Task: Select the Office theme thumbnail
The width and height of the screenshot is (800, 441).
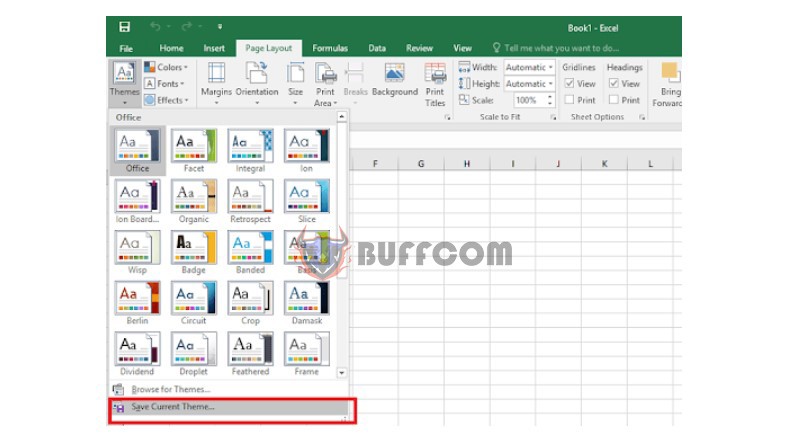Action: click(x=137, y=150)
